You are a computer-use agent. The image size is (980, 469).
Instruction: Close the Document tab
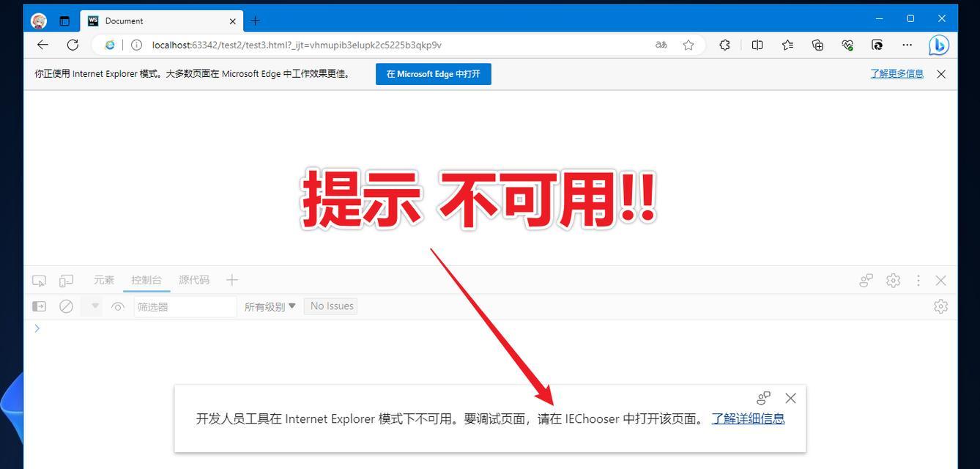click(233, 21)
